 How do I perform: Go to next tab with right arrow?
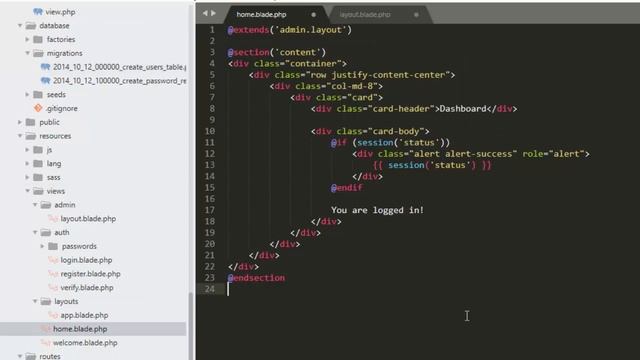213,13
